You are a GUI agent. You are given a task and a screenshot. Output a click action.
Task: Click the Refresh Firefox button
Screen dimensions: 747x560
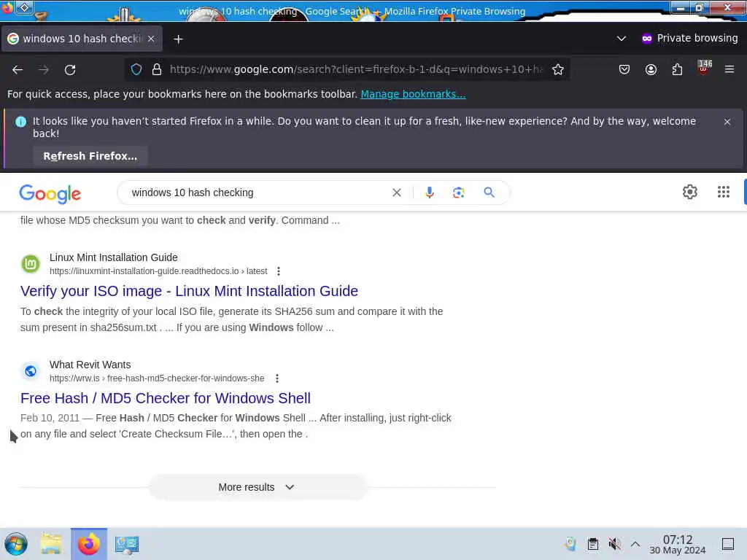[x=90, y=156]
